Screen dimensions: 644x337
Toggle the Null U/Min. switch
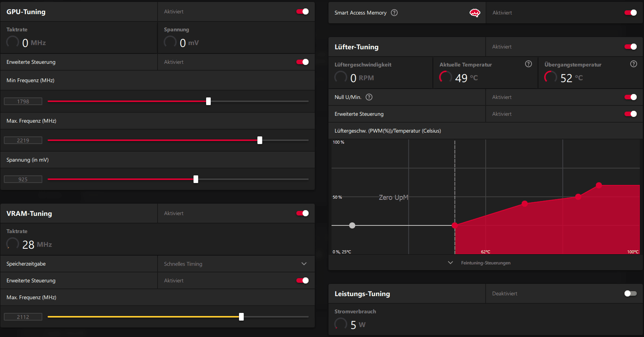pos(631,97)
